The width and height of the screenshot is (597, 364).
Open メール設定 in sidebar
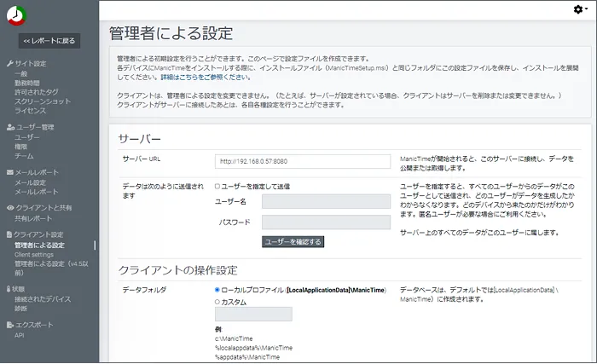[x=30, y=182]
